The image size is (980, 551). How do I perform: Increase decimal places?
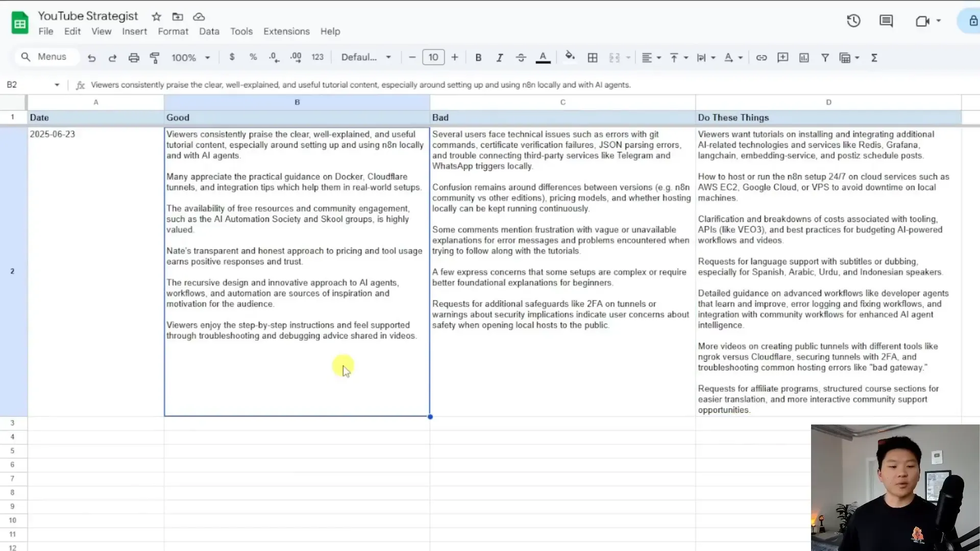pyautogui.click(x=296, y=58)
